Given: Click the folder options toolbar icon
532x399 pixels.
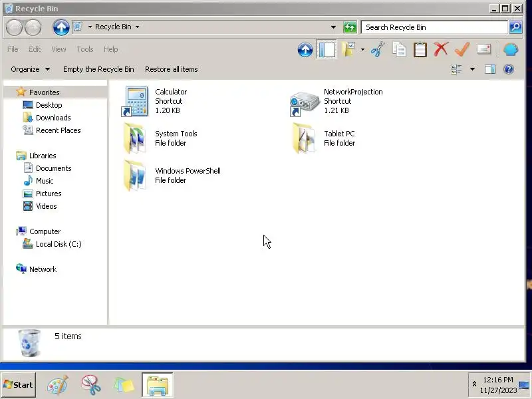Looking at the screenshot, I should click(x=348, y=50).
